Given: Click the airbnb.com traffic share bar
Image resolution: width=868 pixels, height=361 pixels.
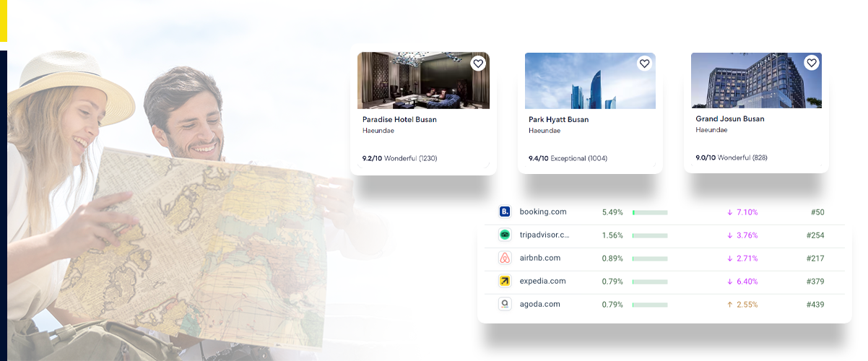Looking at the screenshot, I should [650, 258].
